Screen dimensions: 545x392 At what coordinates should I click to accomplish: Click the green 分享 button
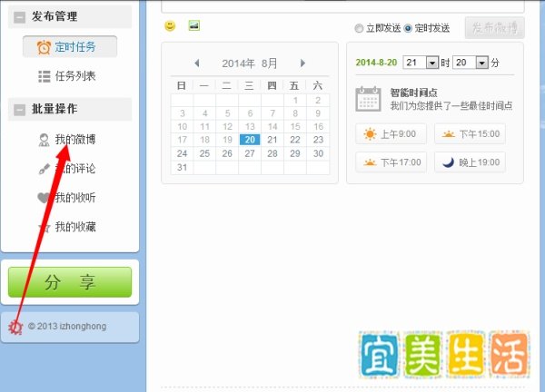(70, 282)
